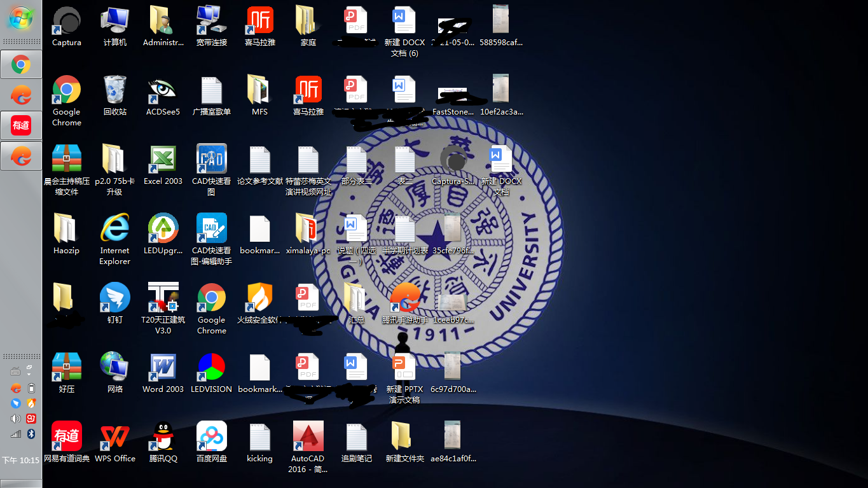Image resolution: width=868 pixels, height=488 pixels.
Task: Launch the 钉钉 desktop shortcut
Action: (115, 304)
